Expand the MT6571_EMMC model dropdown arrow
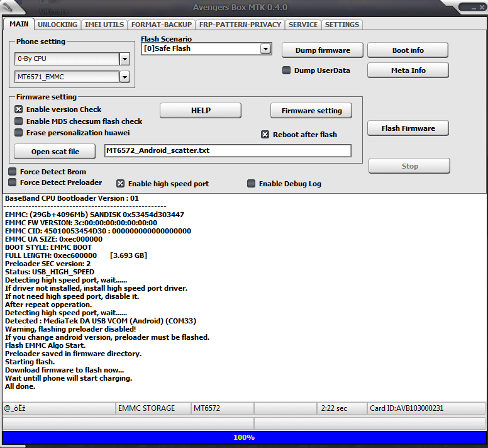Screen dimensions: 488x448 pos(125,77)
